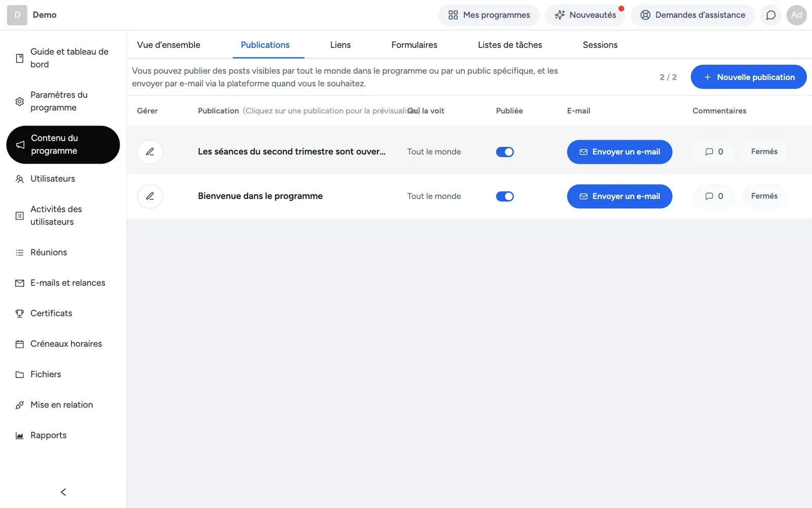Image resolution: width=812 pixels, height=508 pixels.
Task: Open Paramètres du programme
Action: coord(63,101)
